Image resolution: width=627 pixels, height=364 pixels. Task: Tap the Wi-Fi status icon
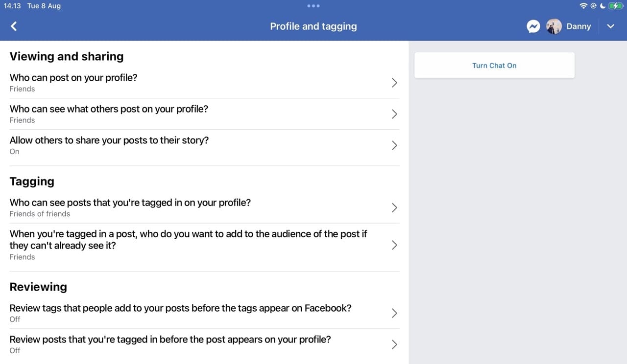583,6
